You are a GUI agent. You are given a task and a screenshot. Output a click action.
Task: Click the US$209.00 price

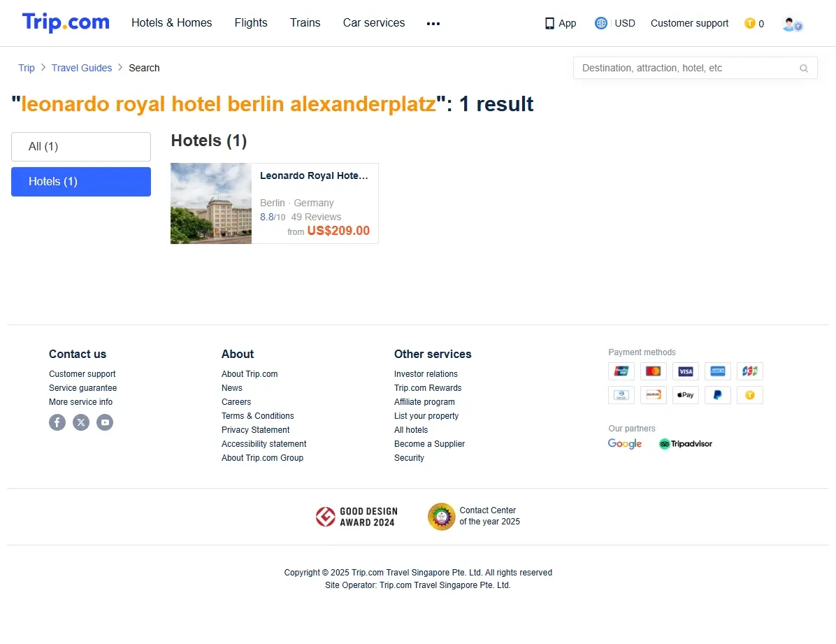[x=338, y=231]
